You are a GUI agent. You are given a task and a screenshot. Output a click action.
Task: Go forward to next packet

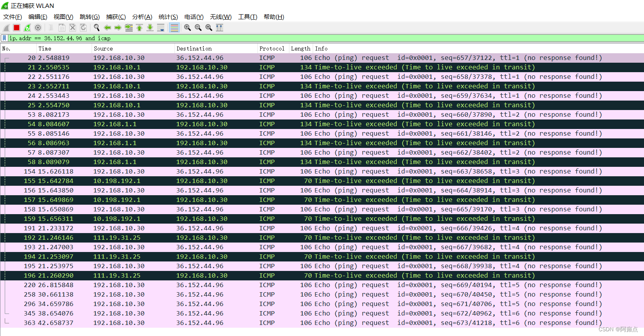tap(118, 28)
